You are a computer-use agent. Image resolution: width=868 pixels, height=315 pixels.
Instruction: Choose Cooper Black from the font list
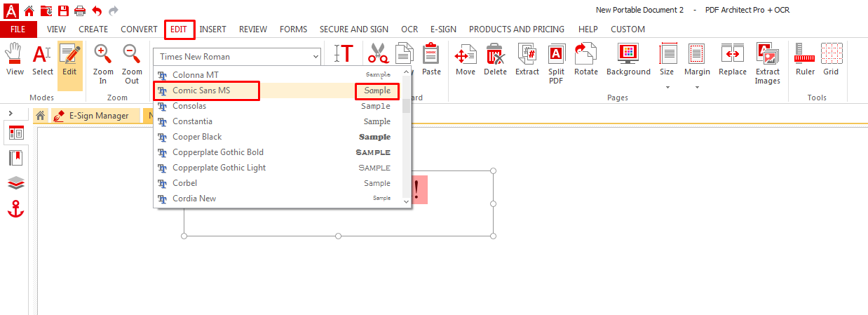(x=277, y=137)
